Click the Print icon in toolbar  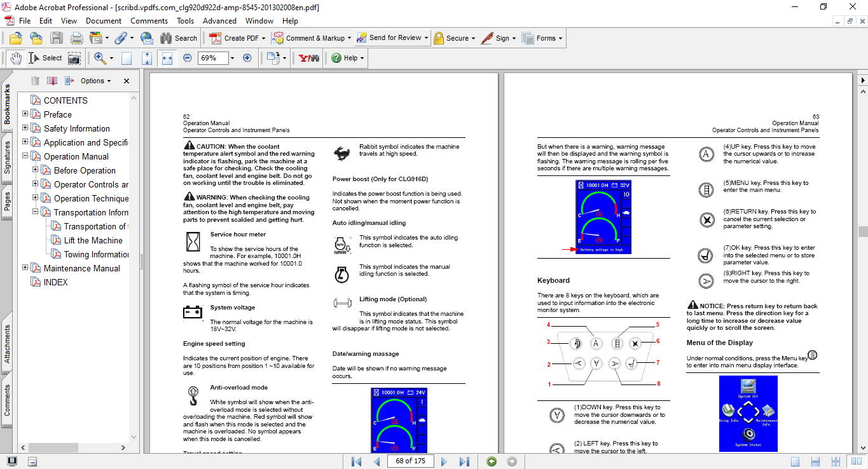[x=76, y=38]
